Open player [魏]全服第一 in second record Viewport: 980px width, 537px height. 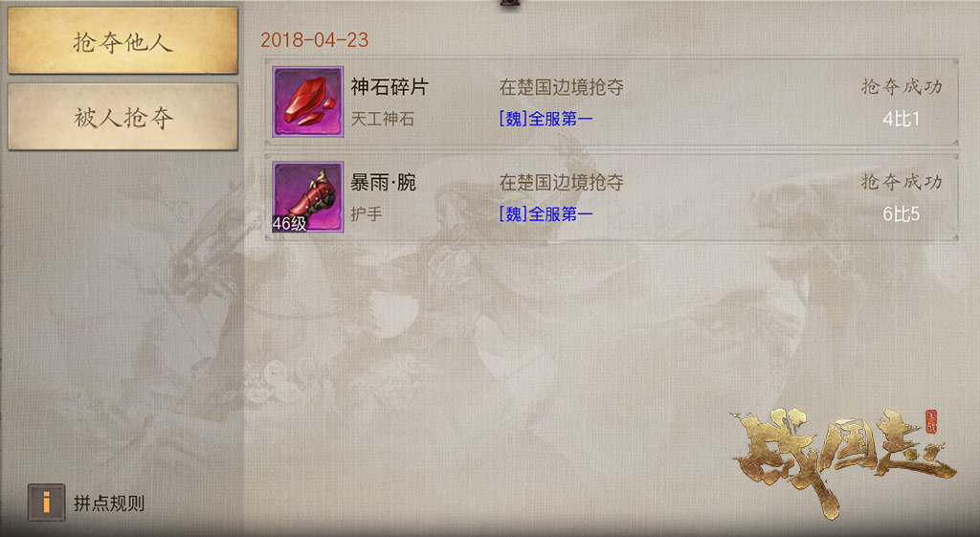point(546,213)
